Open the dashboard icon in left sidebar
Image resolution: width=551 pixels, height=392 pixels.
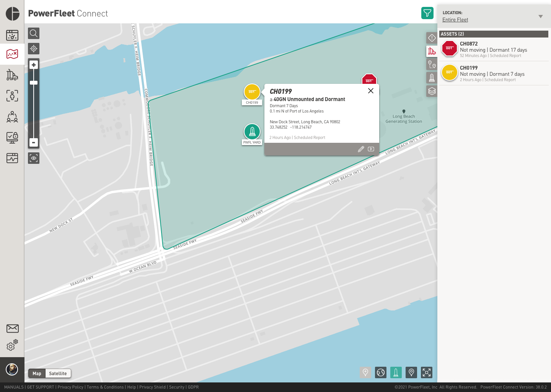pyautogui.click(x=12, y=35)
